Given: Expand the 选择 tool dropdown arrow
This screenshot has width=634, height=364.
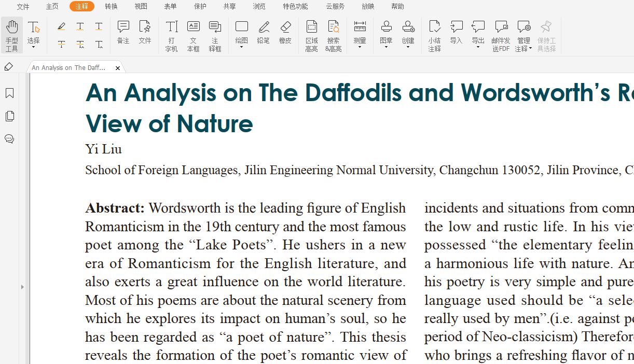Looking at the screenshot, I should coord(34,48).
